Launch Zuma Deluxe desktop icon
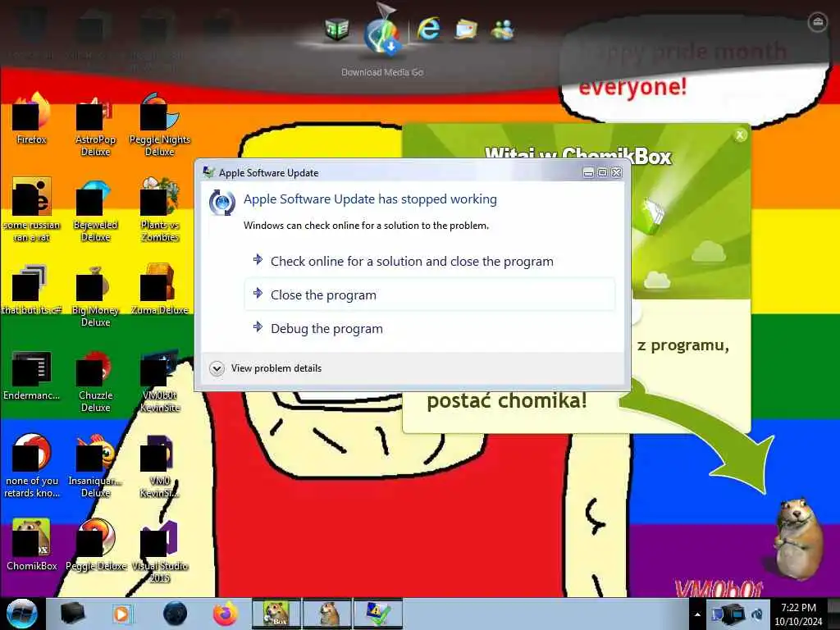 [x=160, y=290]
